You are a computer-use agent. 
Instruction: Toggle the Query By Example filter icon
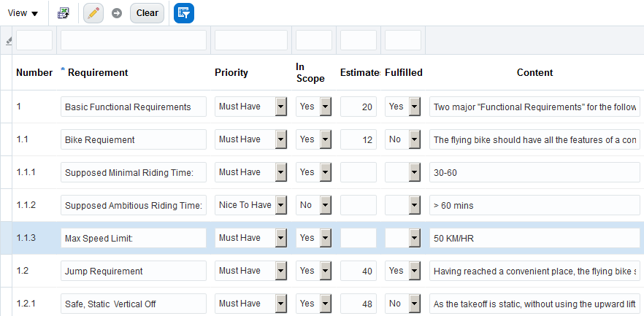pyautogui.click(x=184, y=13)
